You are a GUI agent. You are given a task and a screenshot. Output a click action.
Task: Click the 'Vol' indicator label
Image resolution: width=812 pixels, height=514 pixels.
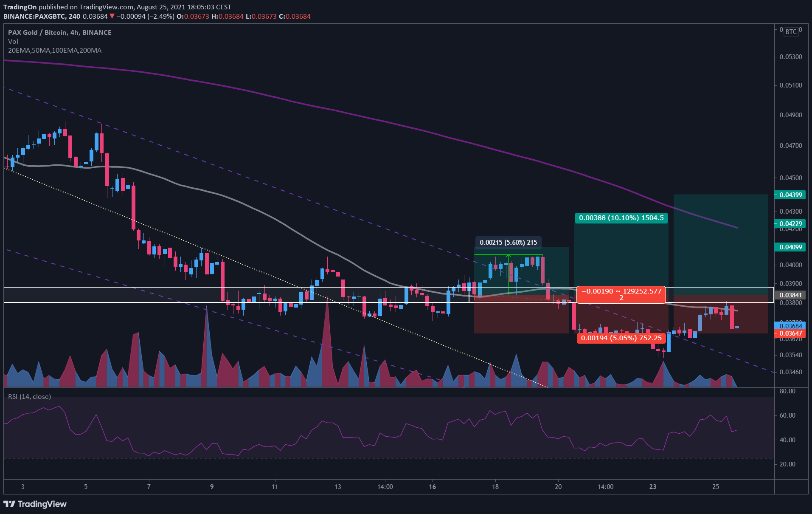point(13,42)
